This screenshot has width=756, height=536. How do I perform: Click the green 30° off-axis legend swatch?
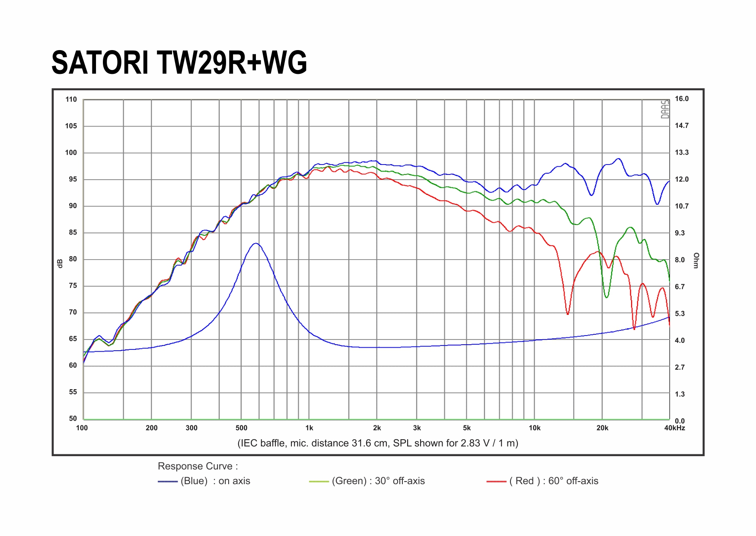pyautogui.click(x=319, y=482)
